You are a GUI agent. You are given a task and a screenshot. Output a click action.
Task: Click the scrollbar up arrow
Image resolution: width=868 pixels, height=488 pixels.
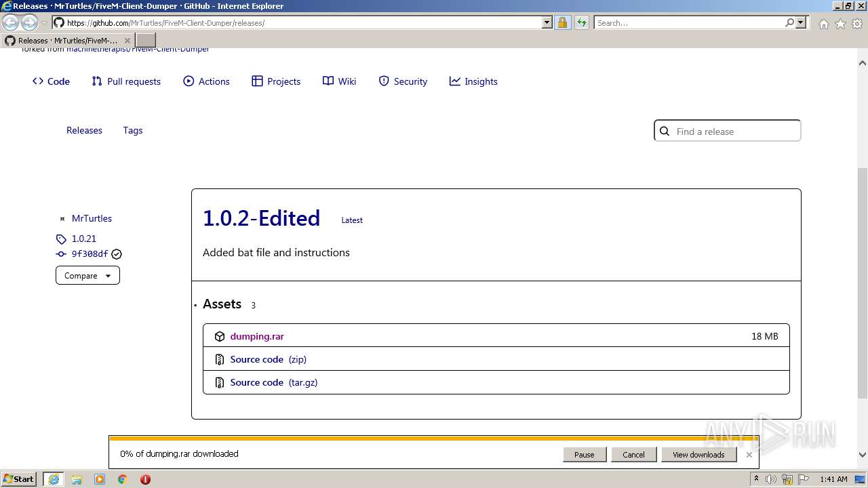click(862, 62)
